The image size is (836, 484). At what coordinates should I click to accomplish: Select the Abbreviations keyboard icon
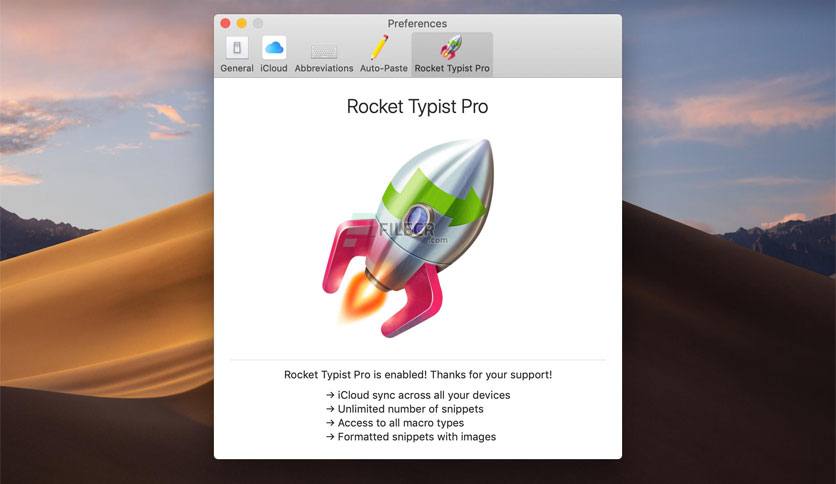click(324, 52)
